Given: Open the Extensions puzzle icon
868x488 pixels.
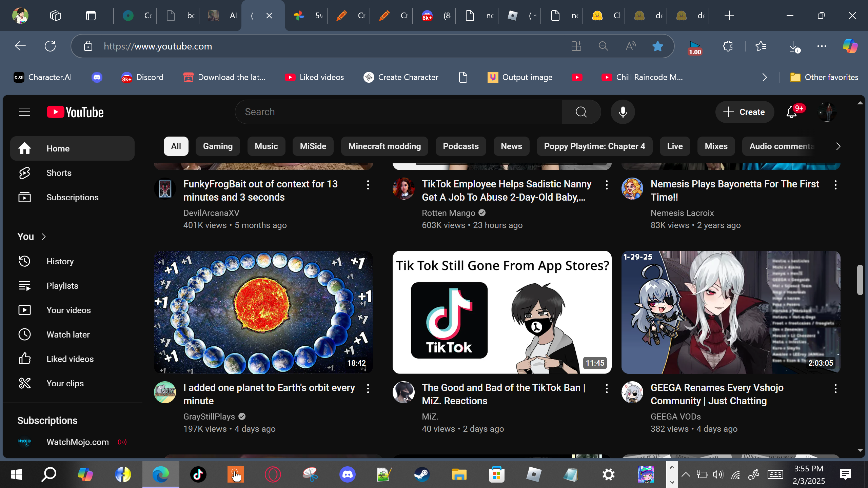Looking at the screenshot, I should pyautogui.click(x=728, y=46).
